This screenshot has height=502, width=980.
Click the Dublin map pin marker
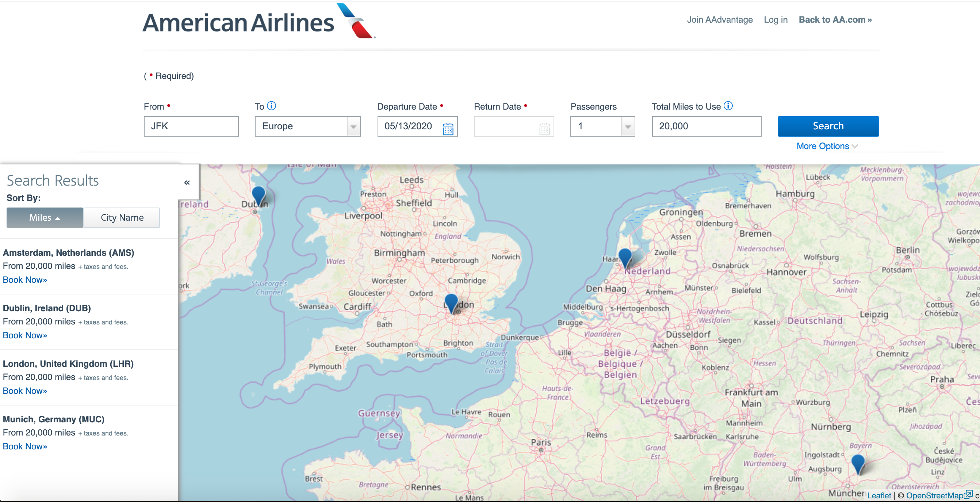(x=258, y=195)
